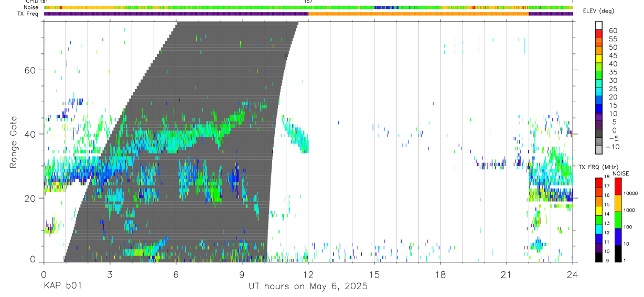
Task: Click the blue segment of NOISE colorbar
Action: 618,237
